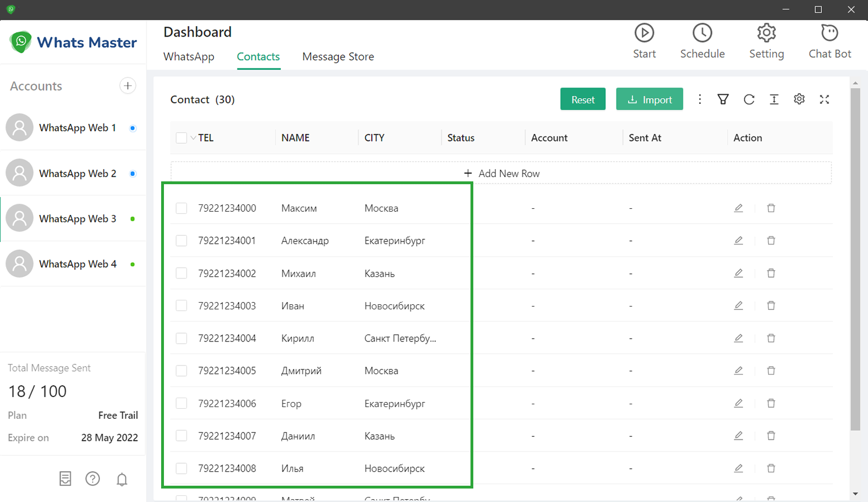Screen dimensions: 868x502
Task: Open the notifications bell icon
Action: 122,479
